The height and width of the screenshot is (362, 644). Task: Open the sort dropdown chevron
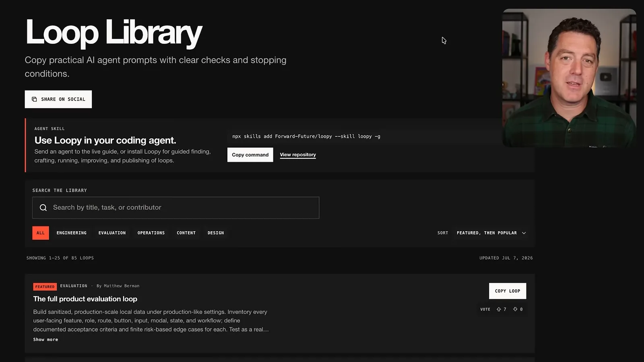tap(524, 233)
